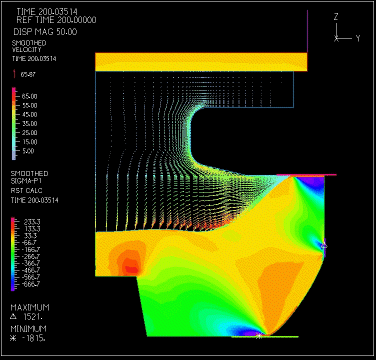
Task: Pick the 5.00 level on velocity color bar
Action: (x=28, y=151)
